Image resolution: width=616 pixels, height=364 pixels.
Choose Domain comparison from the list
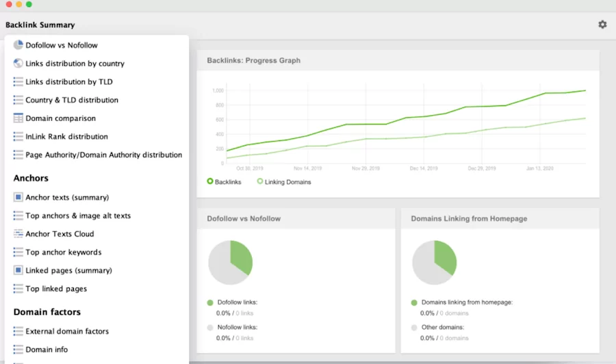pyautogui.click(x=60, y=118)
